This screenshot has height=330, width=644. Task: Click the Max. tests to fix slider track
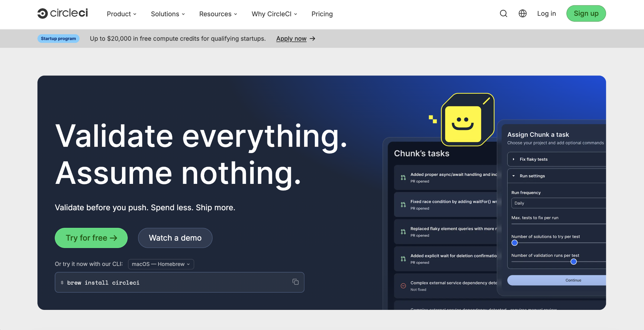(558, 224)
